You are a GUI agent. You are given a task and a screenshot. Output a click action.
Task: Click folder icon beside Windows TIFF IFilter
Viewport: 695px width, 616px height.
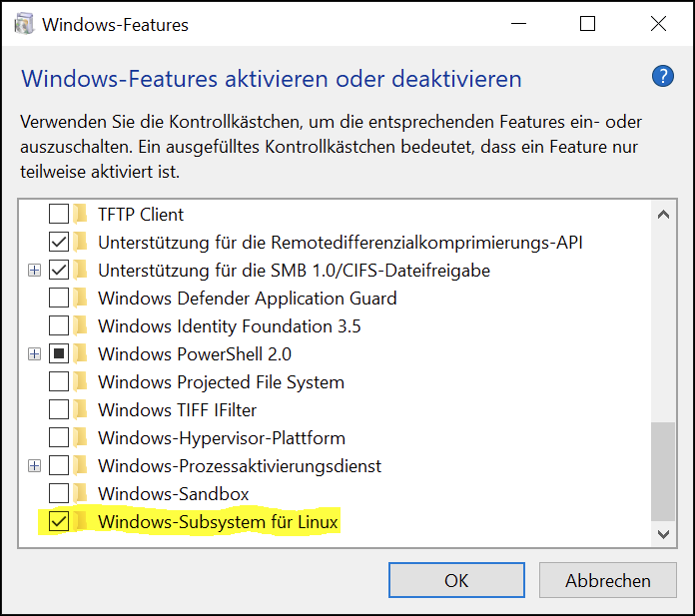pos(81,409)
